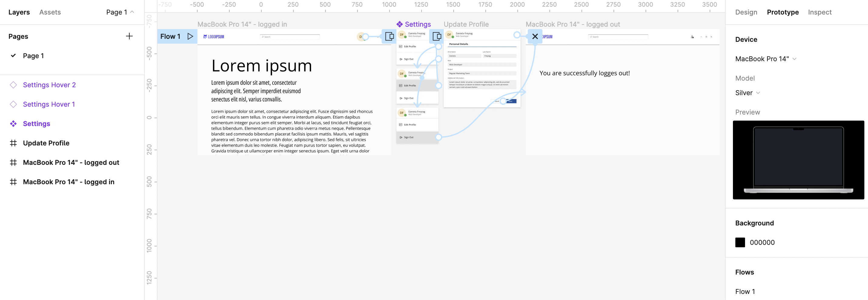Click 'MacBook Pro 14" - logged in' canvas frame label
Screen dimensions: 868x300
tap(242, 24)
